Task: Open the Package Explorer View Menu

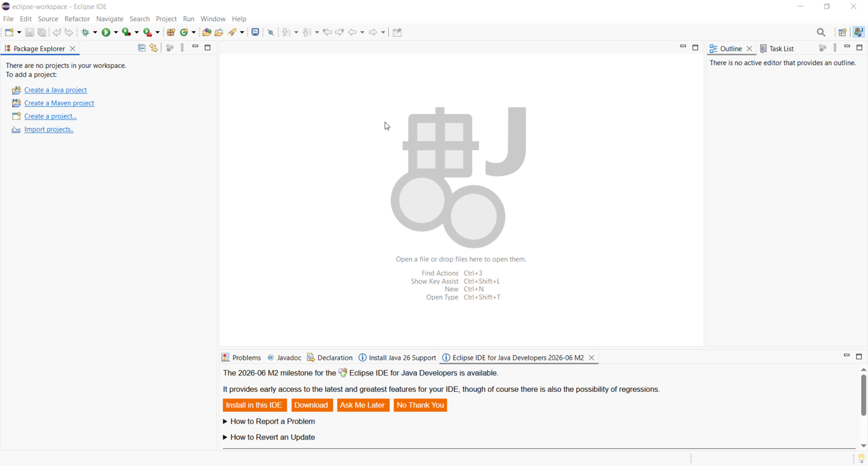Action: [183, 48]
